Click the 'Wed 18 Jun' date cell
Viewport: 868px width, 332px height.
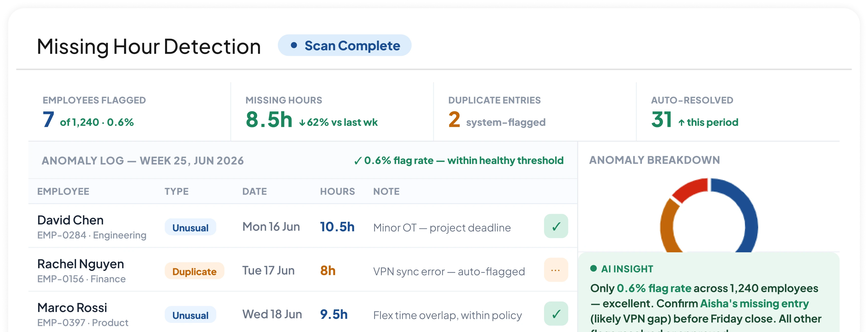pos(272,314)
